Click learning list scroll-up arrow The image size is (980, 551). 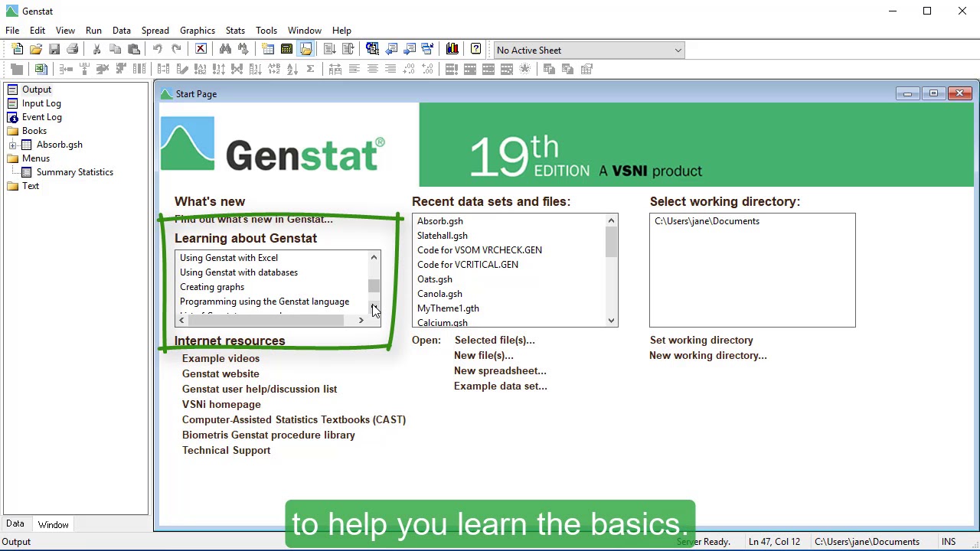coord(374,257)
